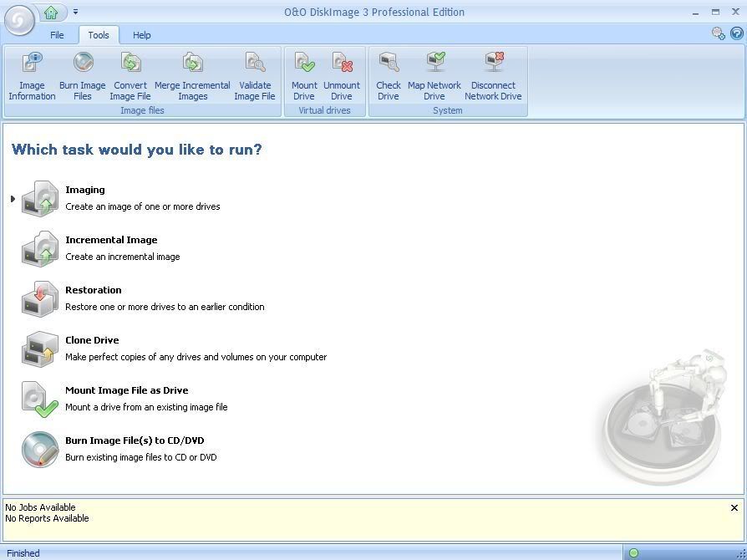Open the Help ribbon tab

pos(141,35)
